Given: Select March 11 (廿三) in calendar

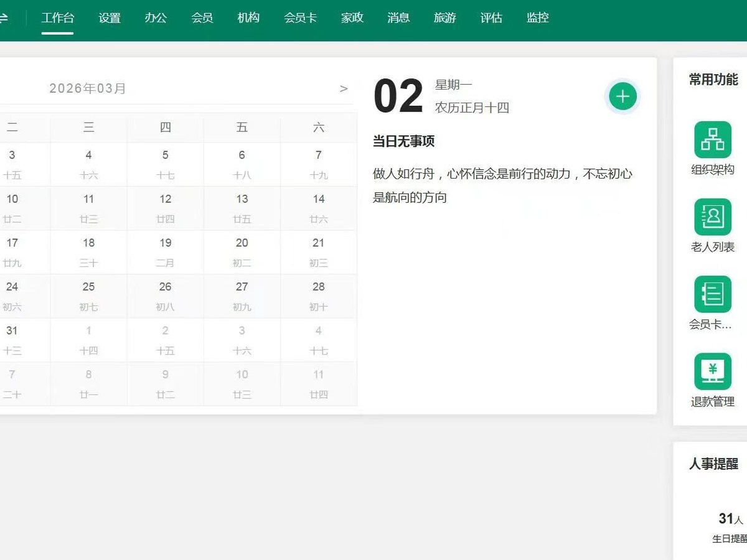Looking at the screenshot, I should (88, 208).
